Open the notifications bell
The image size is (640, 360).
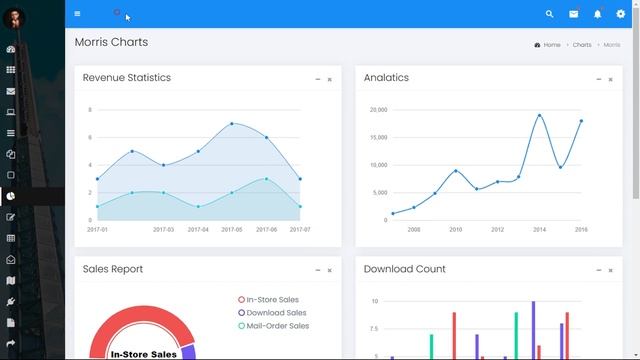pos(598,14)
